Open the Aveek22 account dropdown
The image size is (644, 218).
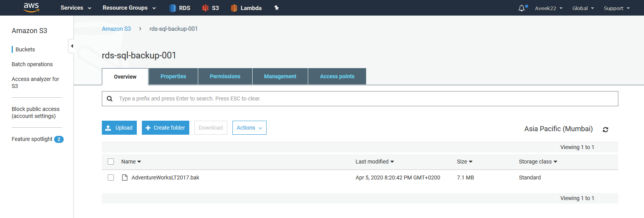click(548, 8)
